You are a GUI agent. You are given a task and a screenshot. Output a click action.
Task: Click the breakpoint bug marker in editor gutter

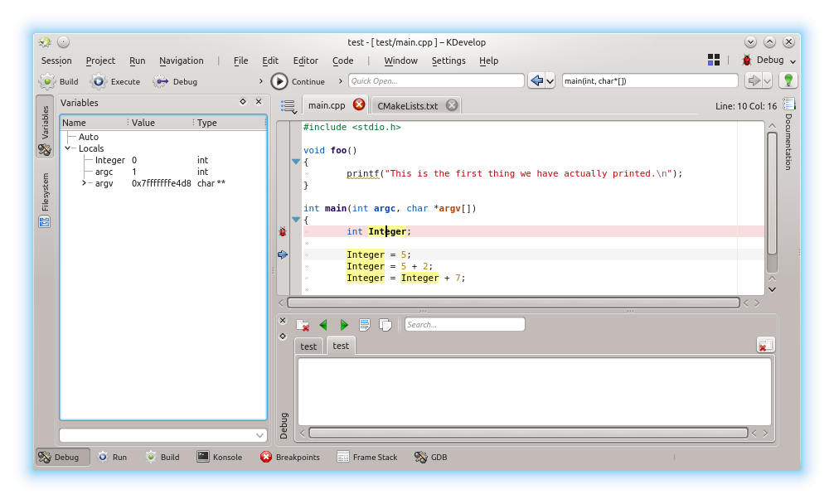[283, 232]
